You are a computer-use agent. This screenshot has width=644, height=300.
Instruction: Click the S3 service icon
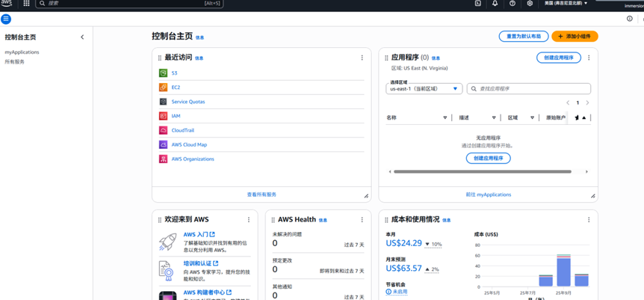(x=163, y=73)
